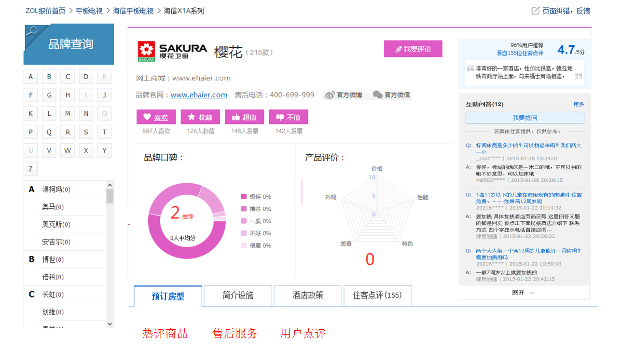Screen dimensions: 622x364
Task: Click the 超值 thumbs-up button
Action: pos(244,117)
